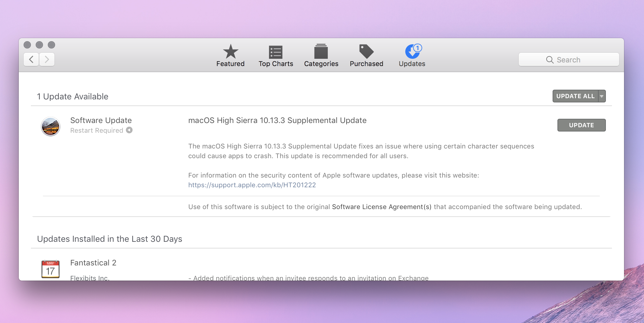This screenshot has height=323, width=644.
Task: Click the Restart Required info arrow icon
Action: tap(129, 130)
